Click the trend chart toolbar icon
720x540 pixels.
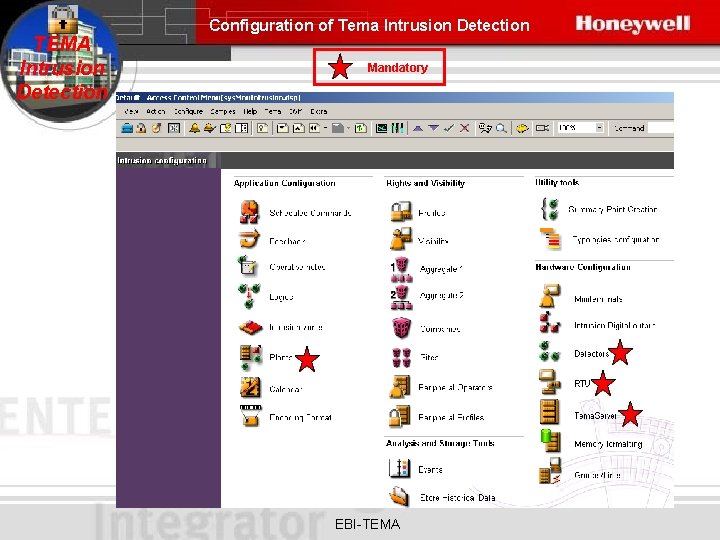(381, 128)
